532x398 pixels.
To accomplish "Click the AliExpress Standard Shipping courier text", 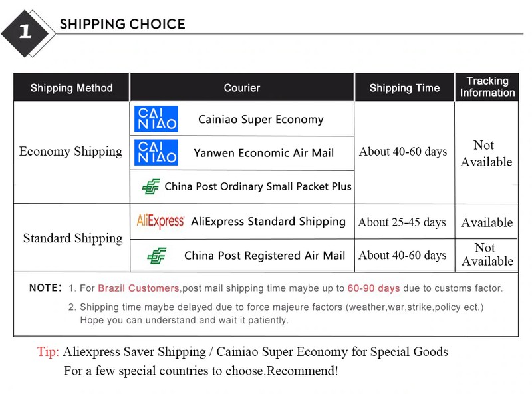I will click(x=268, y=222).
